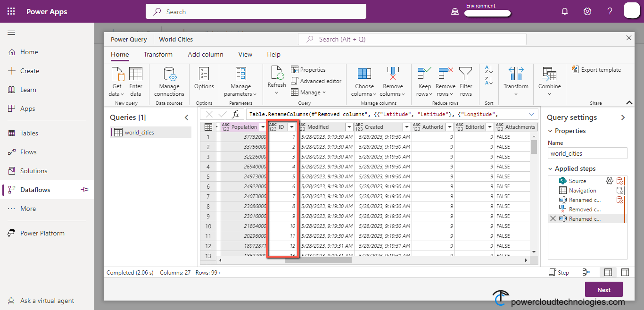Open the Source step settings gear
The height and width of the screenshot is (310, 644).
[609, 181]
